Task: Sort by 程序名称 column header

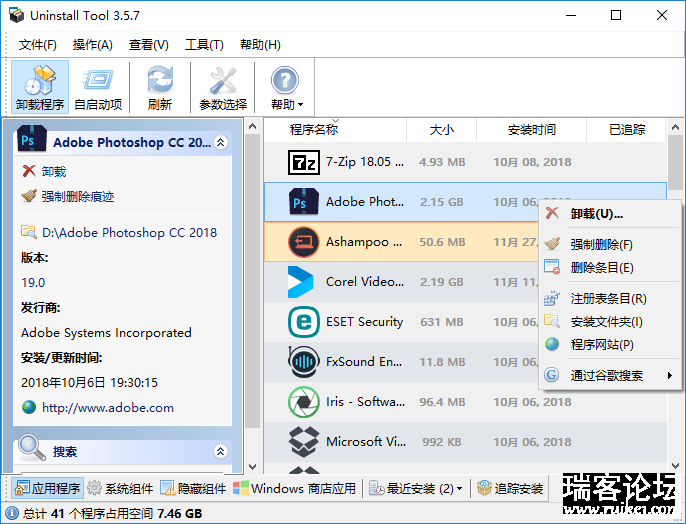Action: tap(314, 129)
